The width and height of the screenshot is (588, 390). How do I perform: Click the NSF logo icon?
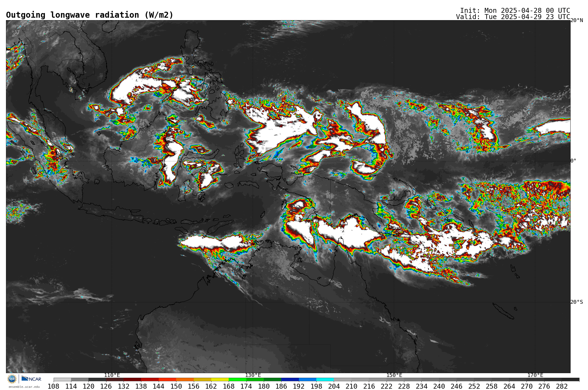(x=12, y=379)
